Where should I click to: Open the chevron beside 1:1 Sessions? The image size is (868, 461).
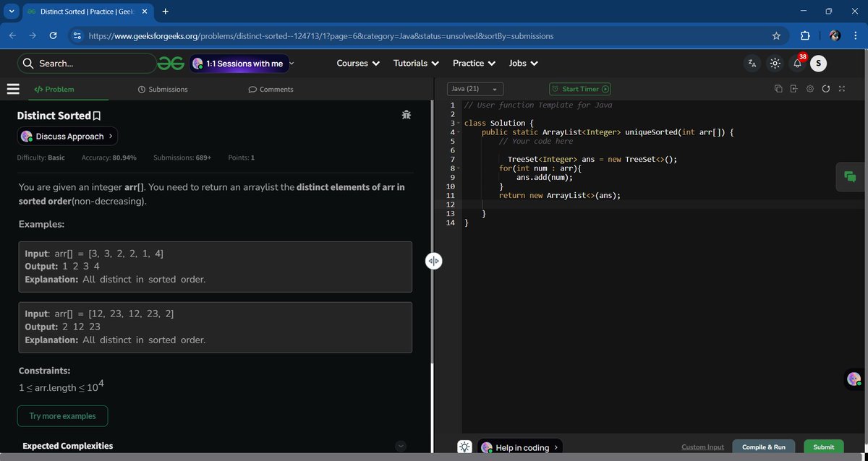pos(292,64)
